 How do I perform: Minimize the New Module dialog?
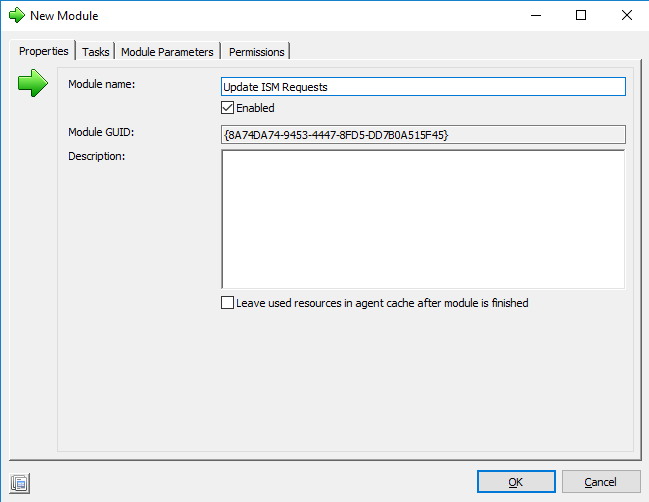(x=536, y=15)
